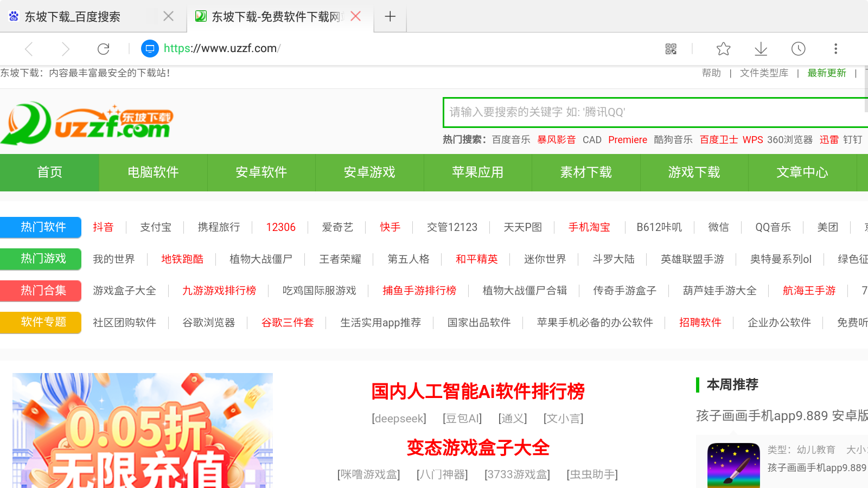The width and height of the screenshot is (868, 488).
Task: Click the 孩子画画手机app icon thumbnail
Action: 734,465
